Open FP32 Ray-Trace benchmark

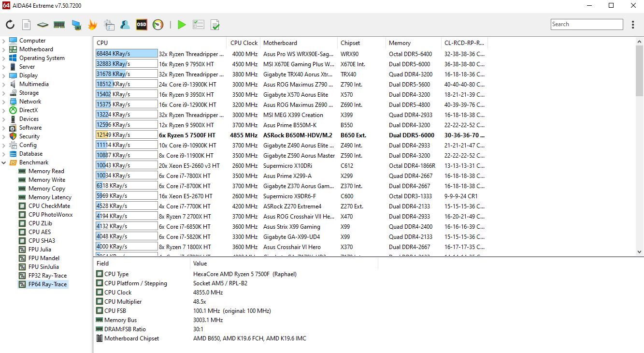point(48,276)
